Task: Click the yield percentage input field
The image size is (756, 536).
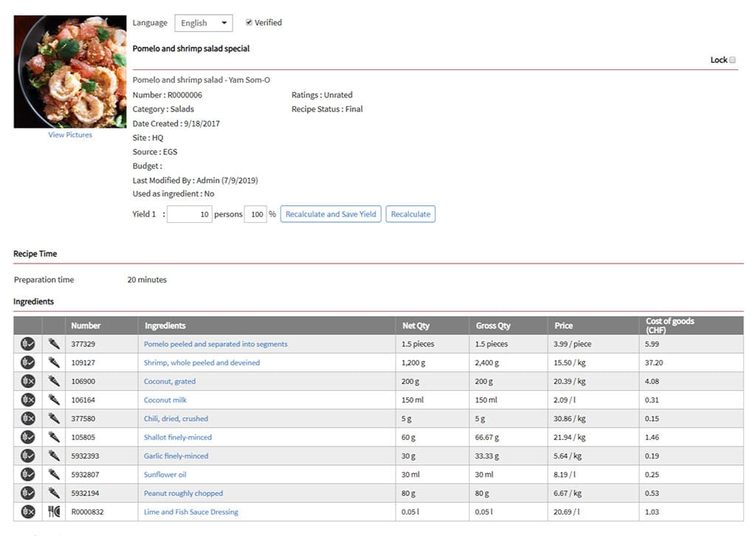Action: [x=255, y=214]
